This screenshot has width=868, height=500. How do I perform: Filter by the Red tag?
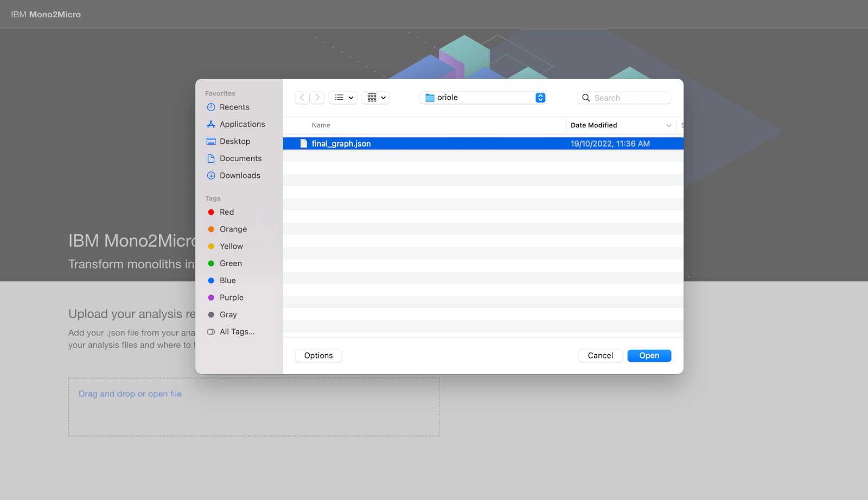pyautogui.click(x=227, y=212)
